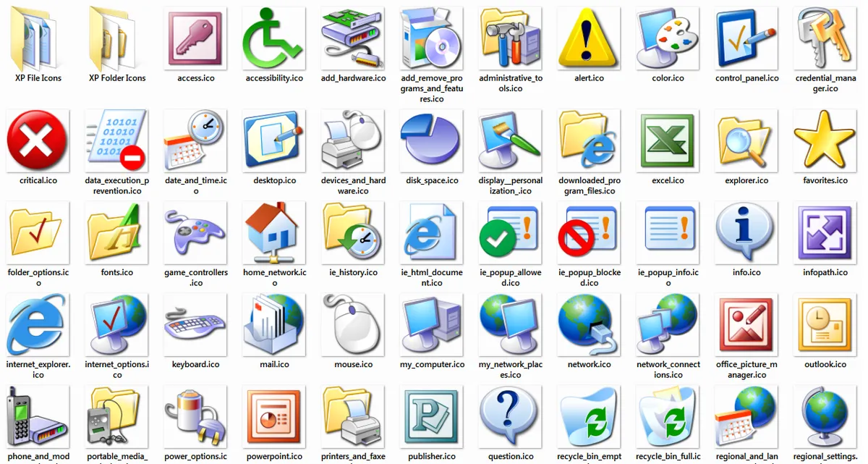Click the mail.ico inbox tray icon
Viewport: 868px width, 464px height.
(x=274, y=325)
